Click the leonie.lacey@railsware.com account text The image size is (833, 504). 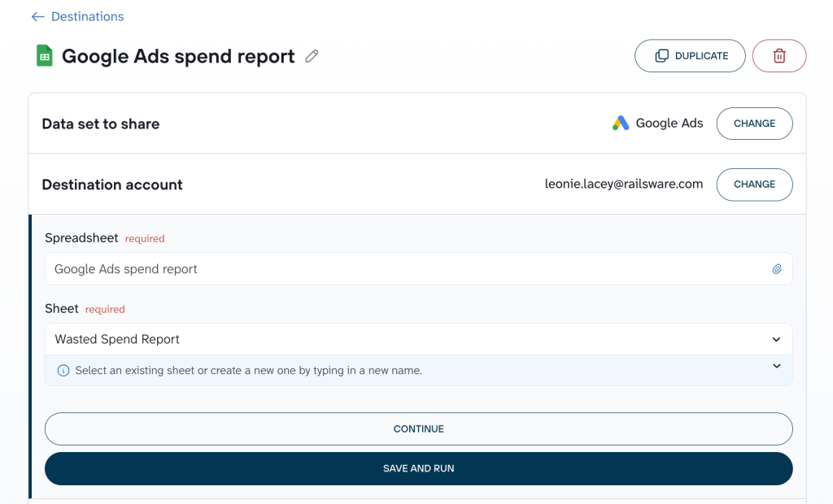(x=624, y=185)
